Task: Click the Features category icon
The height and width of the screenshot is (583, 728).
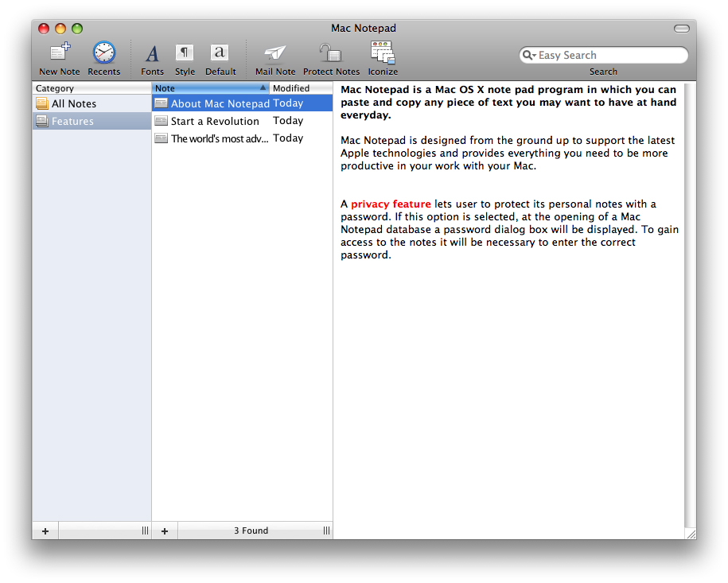Action: [x=42, y=121]
